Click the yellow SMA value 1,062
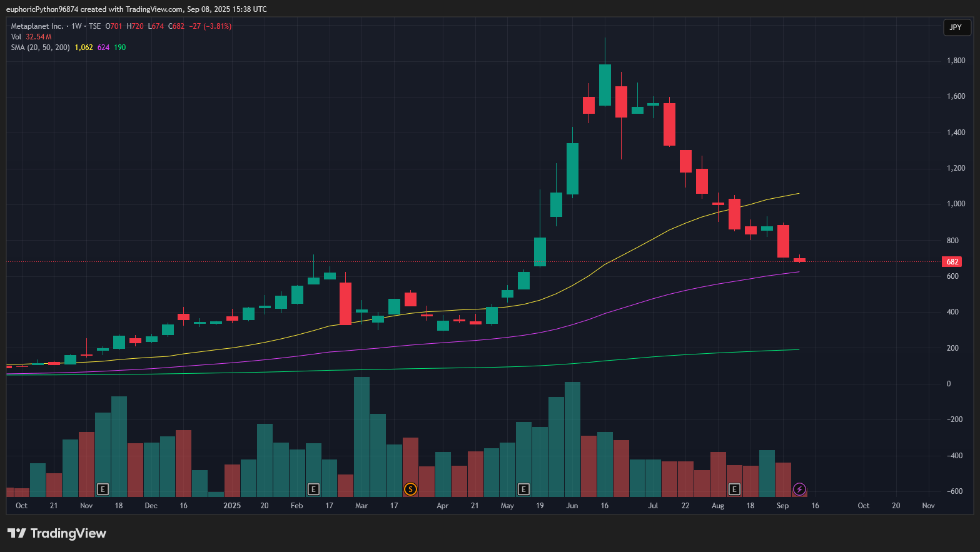This screenshot has height=552, width=980. 84,48
